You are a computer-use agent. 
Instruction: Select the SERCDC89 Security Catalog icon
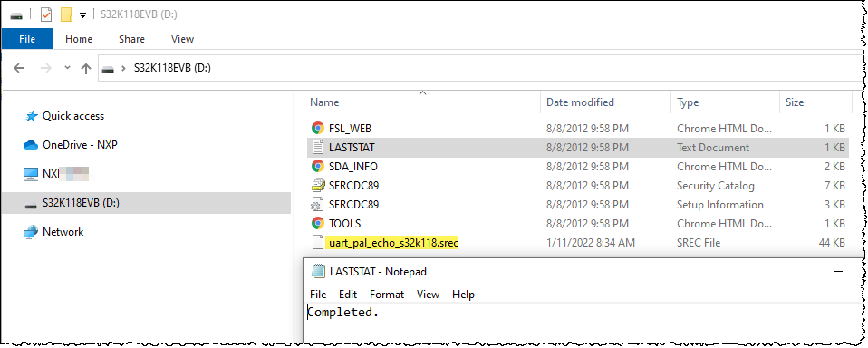pos(317,186)
